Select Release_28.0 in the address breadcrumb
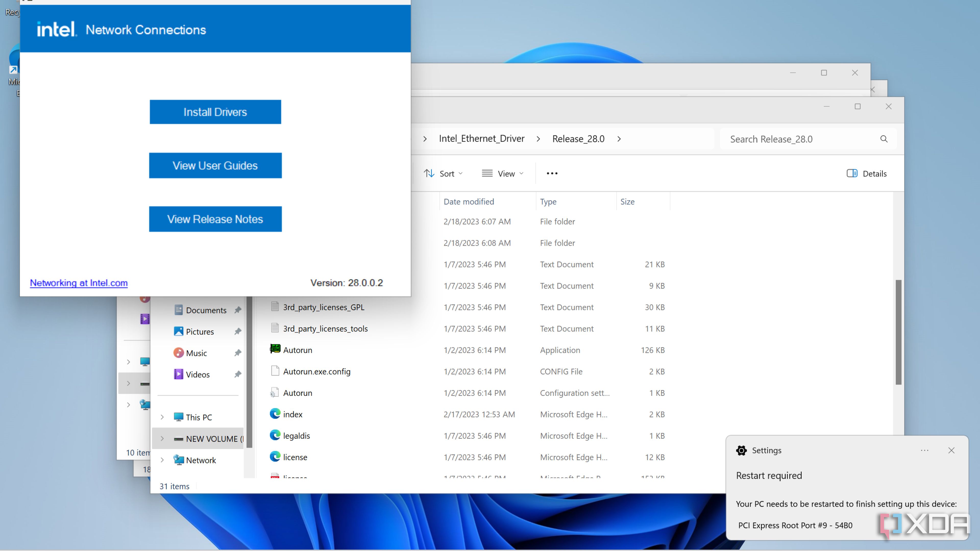 tap(578, 139)
